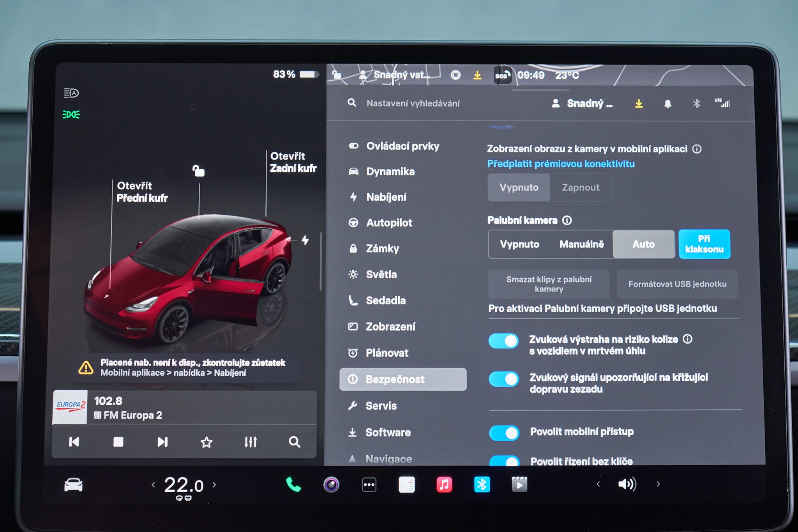Open the Snadný driver profile menu
Viewport: 798px width, 532px height.
(x=582, y=103)
